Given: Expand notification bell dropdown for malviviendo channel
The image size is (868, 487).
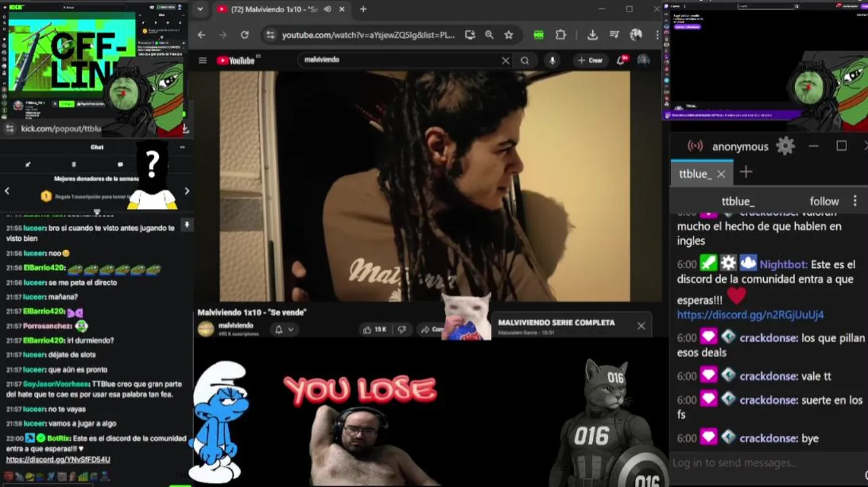Looking at the screenshot, I should (x=291, y=329).
